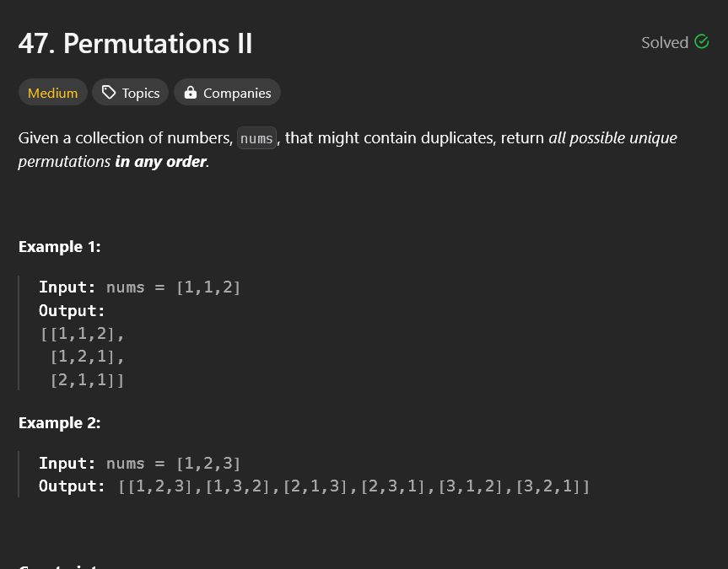Click the Solved status label
This screenshot has height=569, width=728.
pos(665,42)
